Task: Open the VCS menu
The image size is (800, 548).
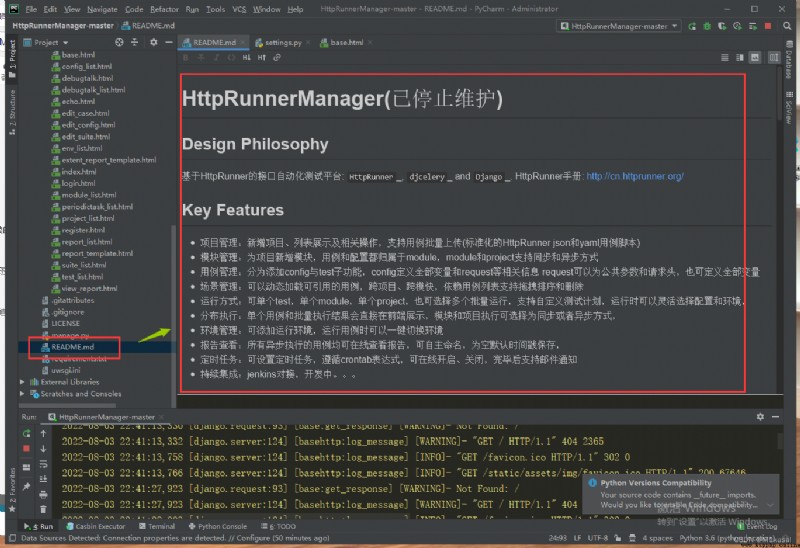Action: point(239,9)
